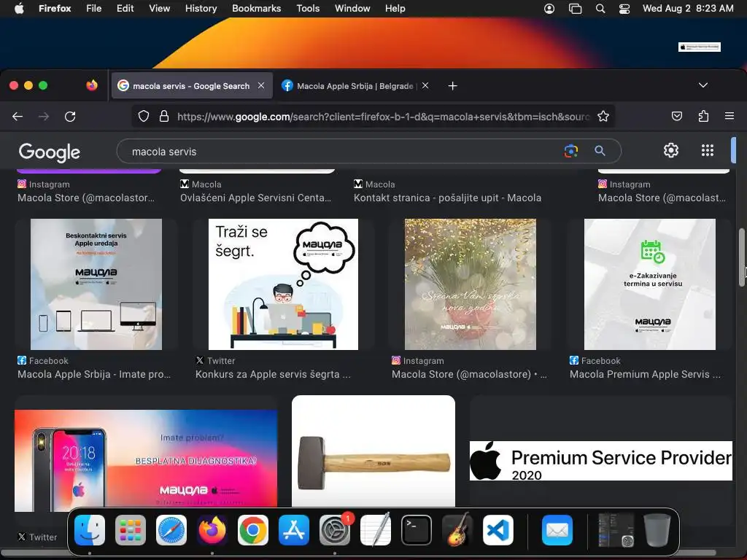Screen dimensions: 747x560
Task: Open the Firefox hamburger application menu
Action: click(729, 116)
